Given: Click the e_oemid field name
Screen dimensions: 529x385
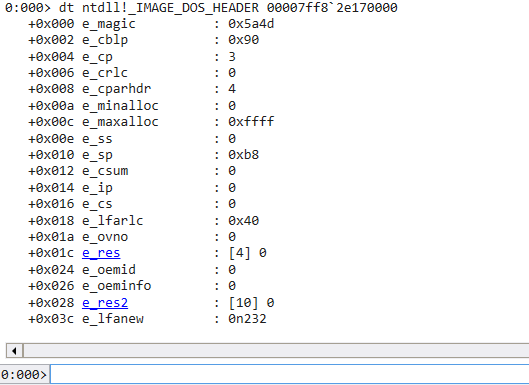Looking at the screenshot, I should click(109, 270).
